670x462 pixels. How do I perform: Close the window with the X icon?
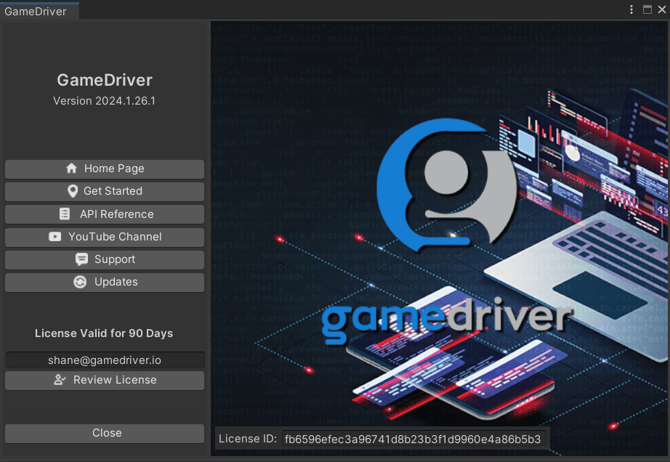[x=661, y=9]
